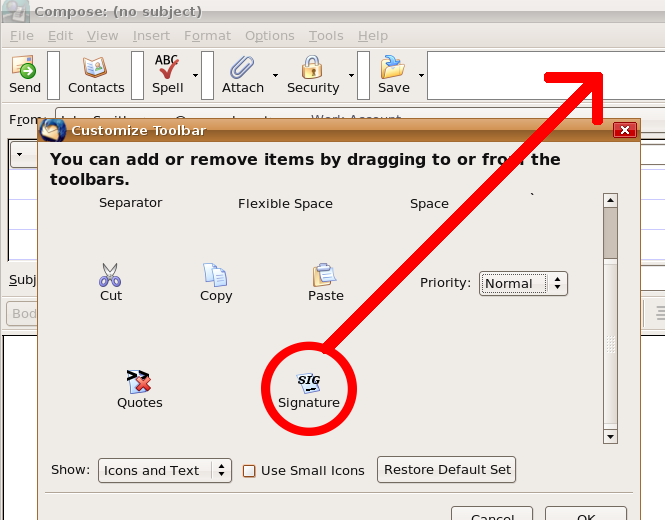Select the Paste clipboard icon
Image resolution: width=665 pixels, height=520 pixels.
tap(325, 275)
